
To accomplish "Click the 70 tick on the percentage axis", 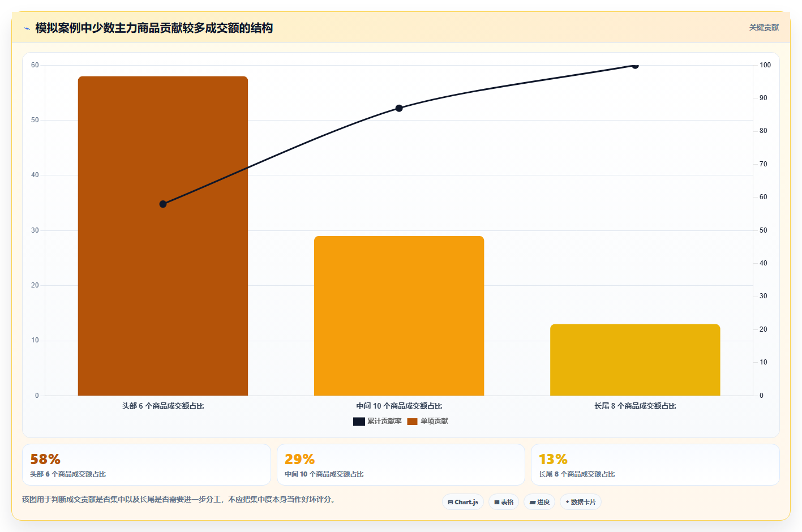I will 764,164.
